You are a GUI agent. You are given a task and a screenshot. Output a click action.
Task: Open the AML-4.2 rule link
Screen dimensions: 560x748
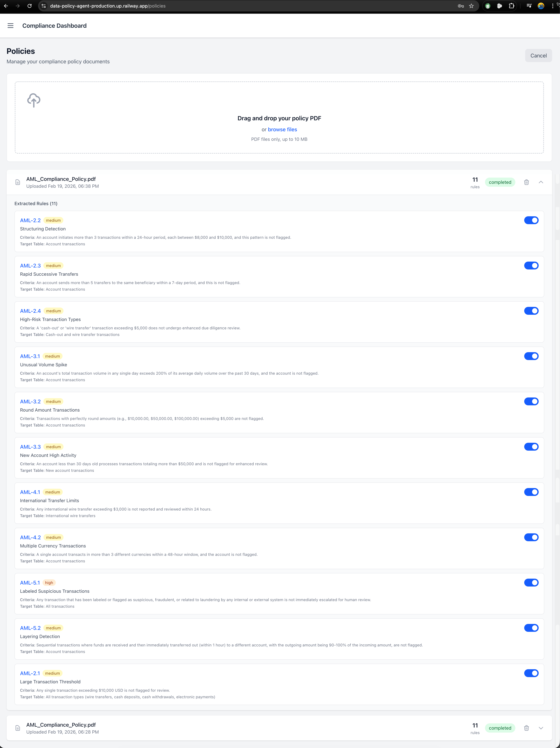(x=30, y=538)
